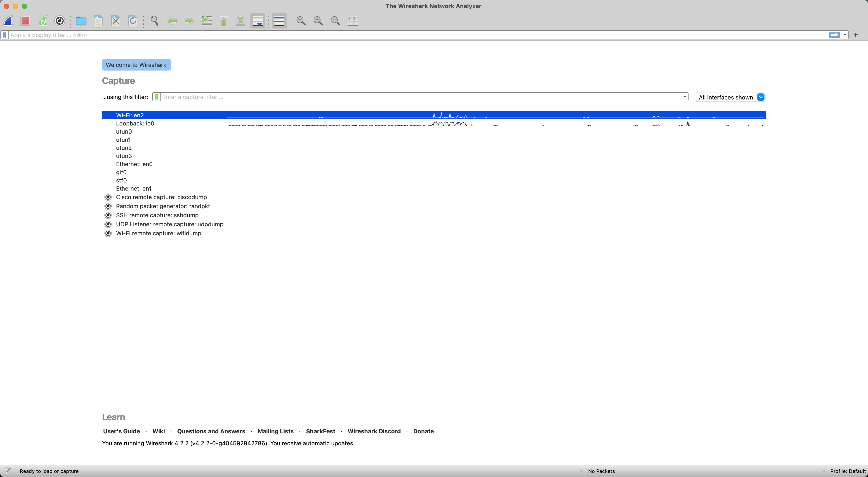Open capture options gear icon
Image resolution: width=868 pixels, height=477 pixels.
tap(60, 21)
